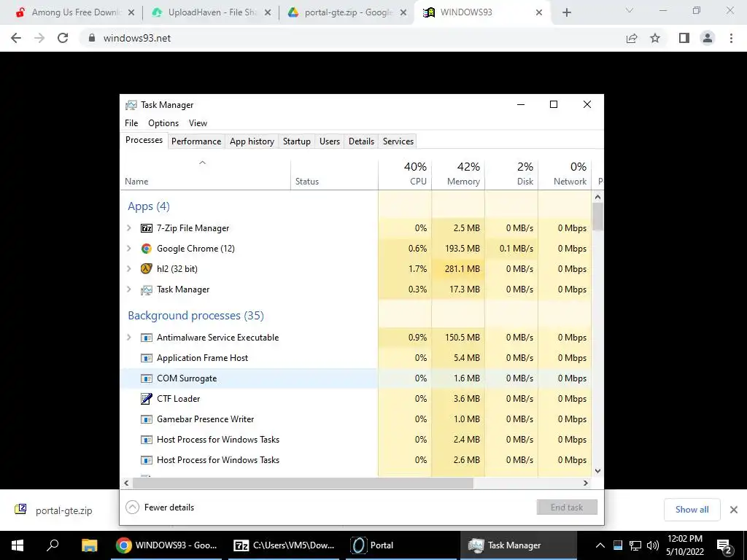Click the COM Surrogate process icon

click(x=146, y=378)
